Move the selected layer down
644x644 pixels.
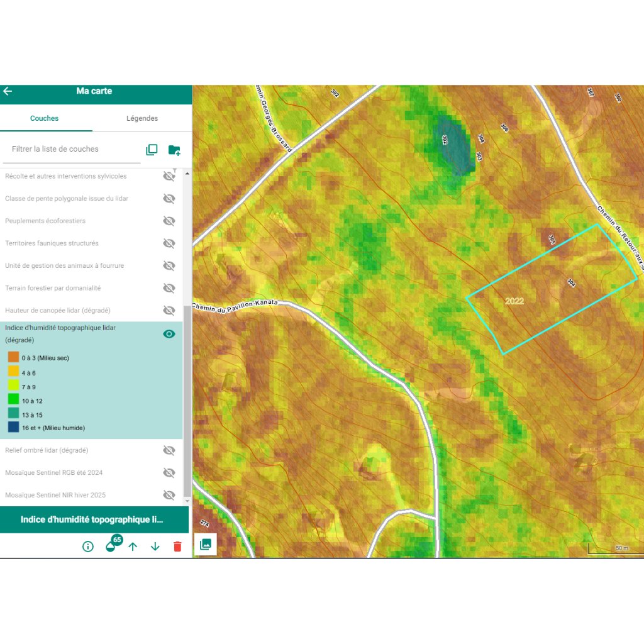coord(155,547)
